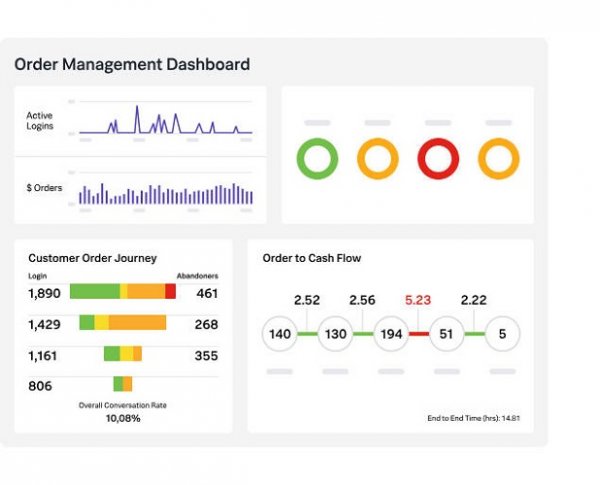Select the smallest funnel bar next to 806
This screenshot has width=600, height=485.
[123, 384]
